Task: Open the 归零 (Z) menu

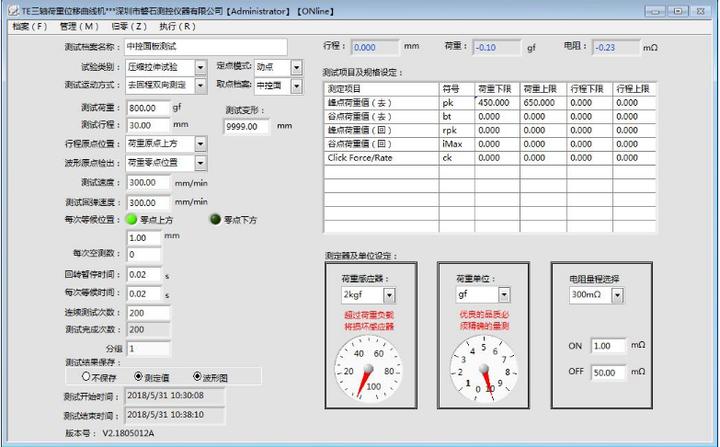Action: 129,27
